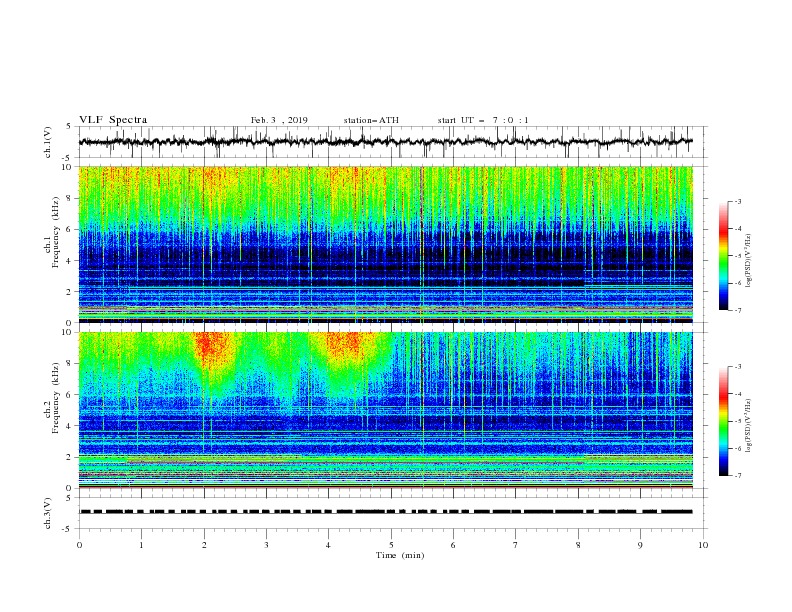The image size is (792, 612).
Task: Click the color scale bar beside ch.1 spectrogram
Action: [724, 256]
